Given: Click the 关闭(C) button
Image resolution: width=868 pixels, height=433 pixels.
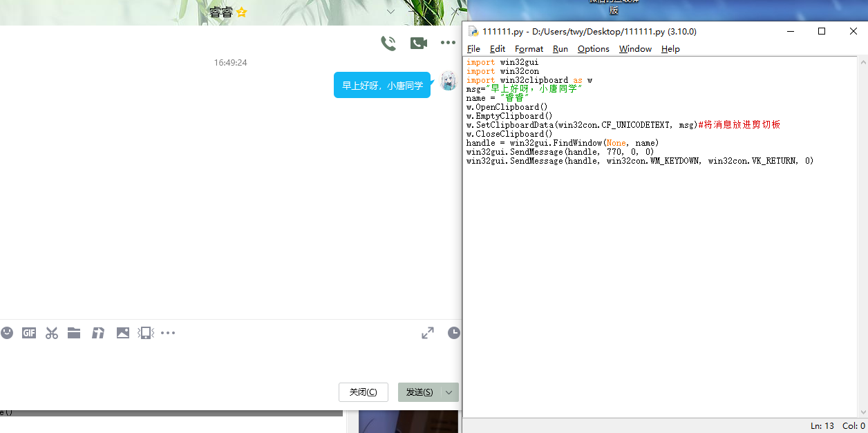Looking at the screenshot, I should (363, 392).
